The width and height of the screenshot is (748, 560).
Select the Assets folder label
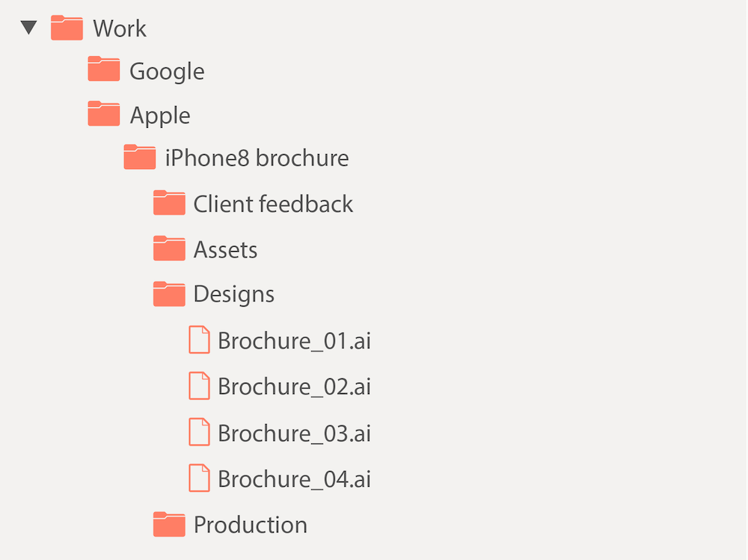(225, 250)
